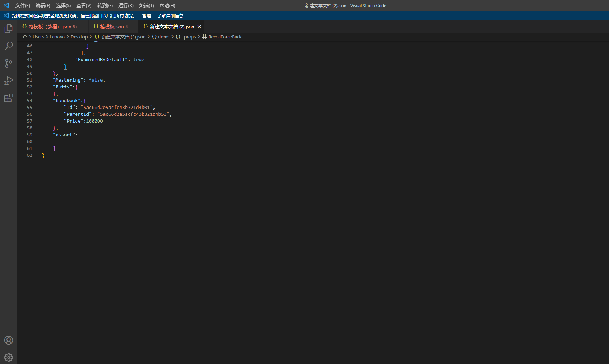Open the 查看(V) menu
The height and width of the screenshot is (364, 609).
point(84,5)
